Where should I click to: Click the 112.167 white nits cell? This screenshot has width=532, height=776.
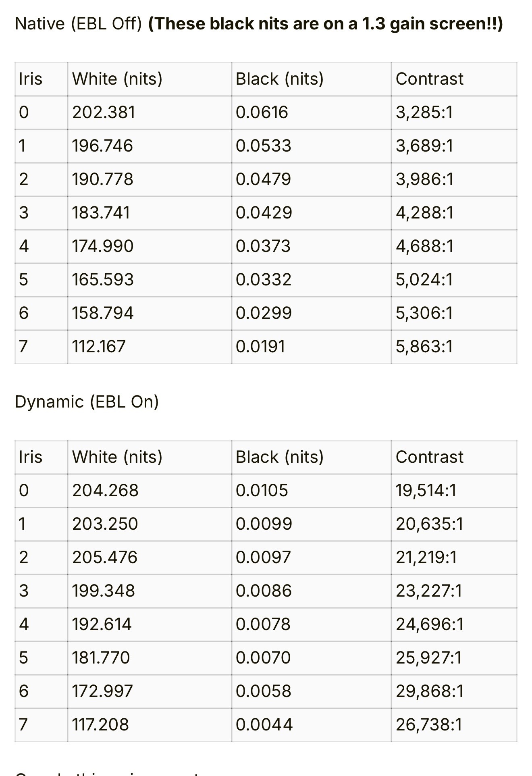(99, 347)
